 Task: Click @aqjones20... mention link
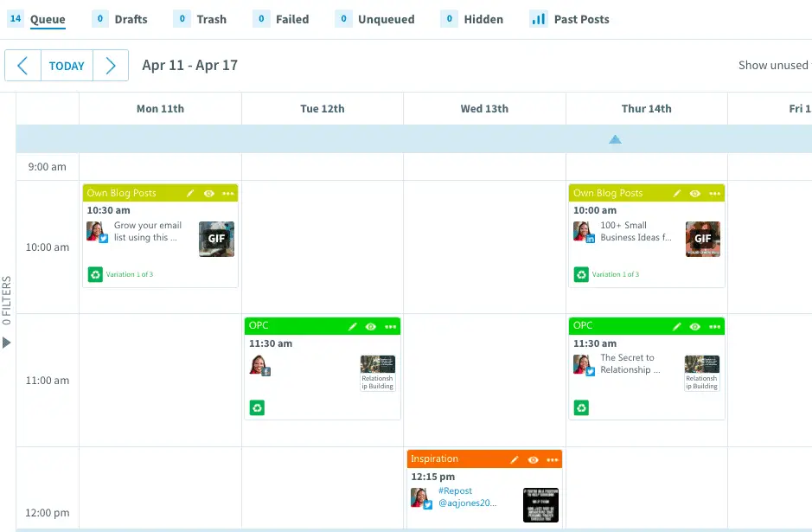click(468, 503)
